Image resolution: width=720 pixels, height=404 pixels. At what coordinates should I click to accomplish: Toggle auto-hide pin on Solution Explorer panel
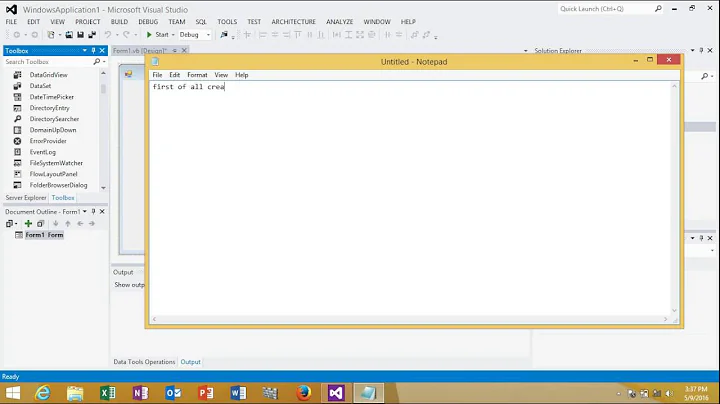click(x=701, y=50)
